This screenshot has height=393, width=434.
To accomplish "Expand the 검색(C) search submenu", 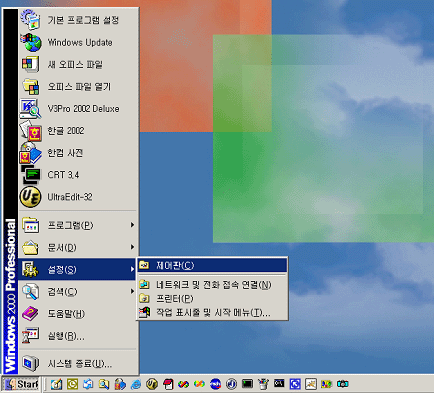I will click(78, 292).
